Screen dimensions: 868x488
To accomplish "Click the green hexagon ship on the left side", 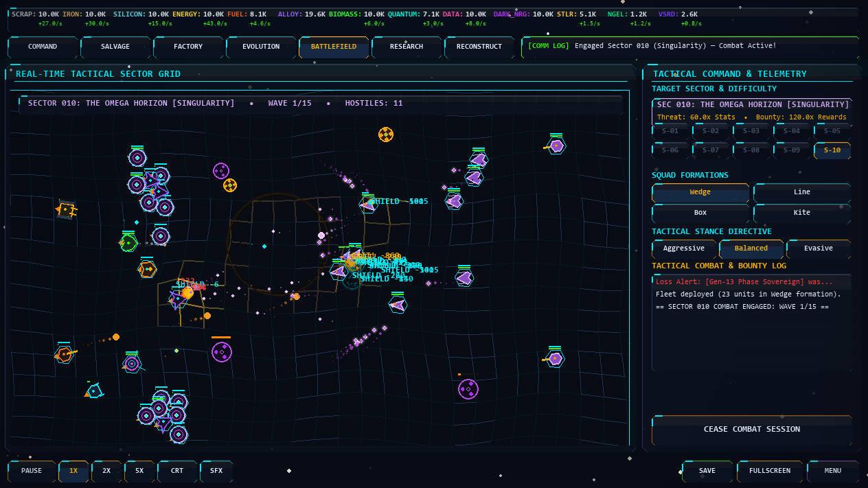I will [128, 242].
